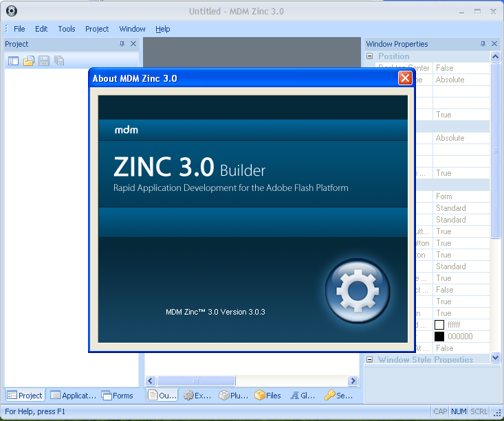Viewport: 504px width, 421px height.
Task: Switch to the Forms tab
Action: point(118,396)
